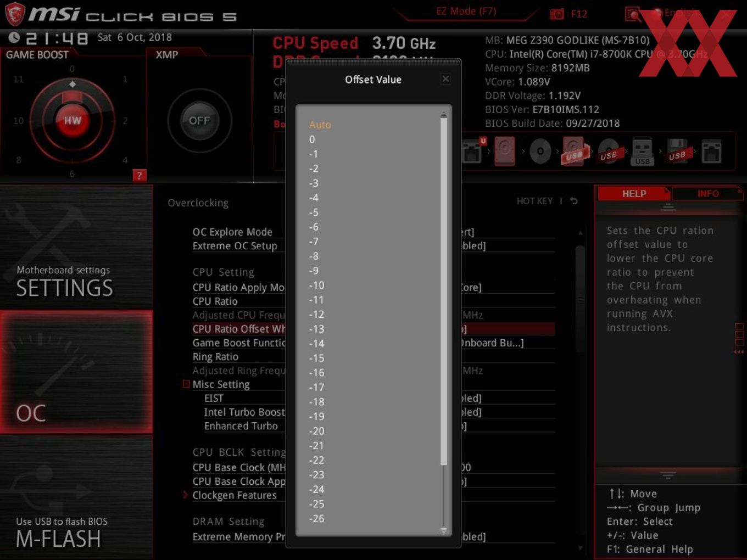Open the BIOS search magnifier icon
The image size is (747, 560).
point(633,14)
